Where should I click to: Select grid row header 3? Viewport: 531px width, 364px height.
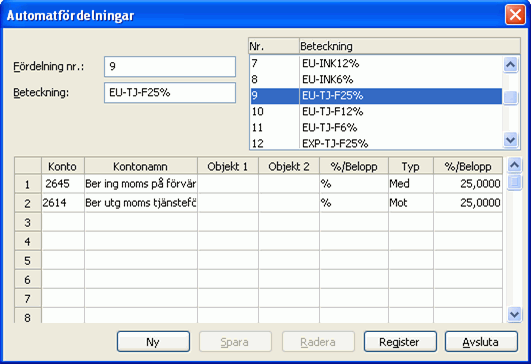click(x=28, y=222)
